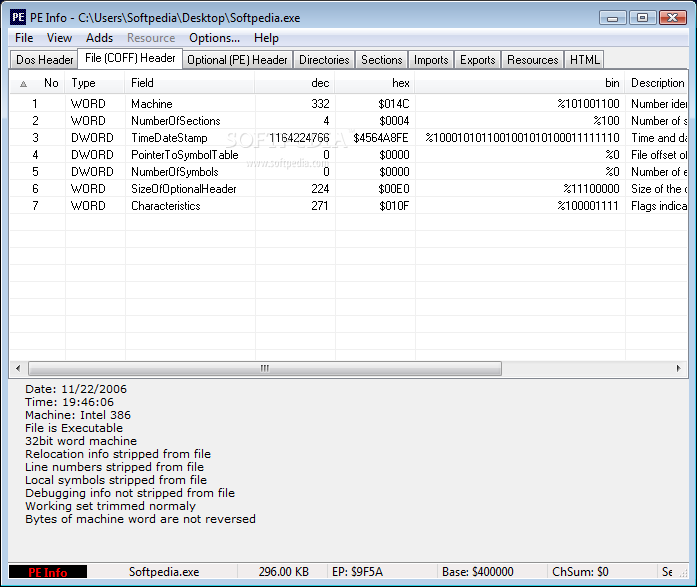The height and width of the screenshot is (587, 697).
Task: Click the EP: $9F5A status entry
Action: (357, 572)
